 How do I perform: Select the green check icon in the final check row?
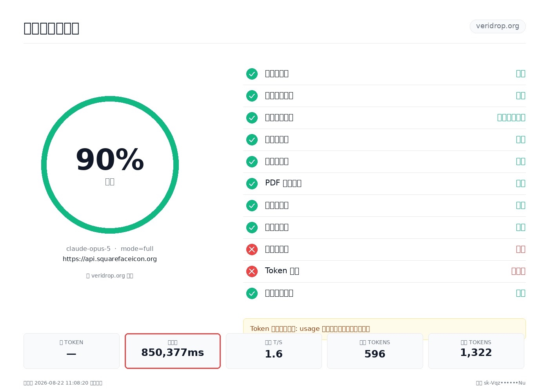(252, 293)
